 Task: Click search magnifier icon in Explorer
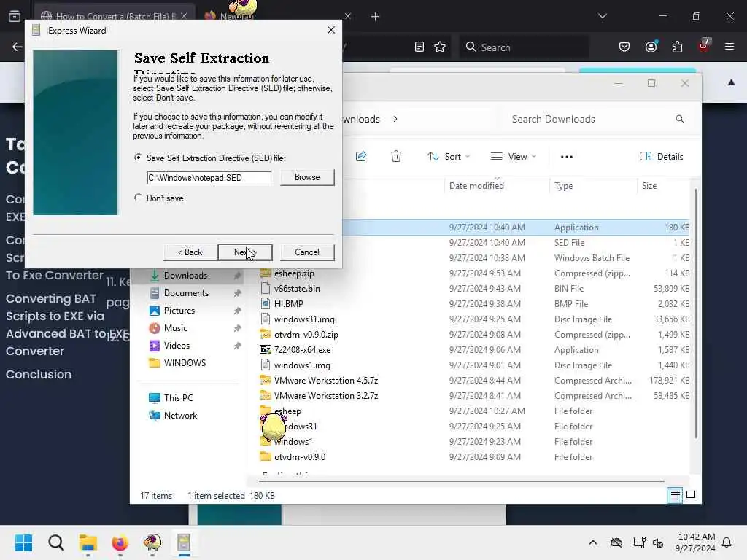679,119
